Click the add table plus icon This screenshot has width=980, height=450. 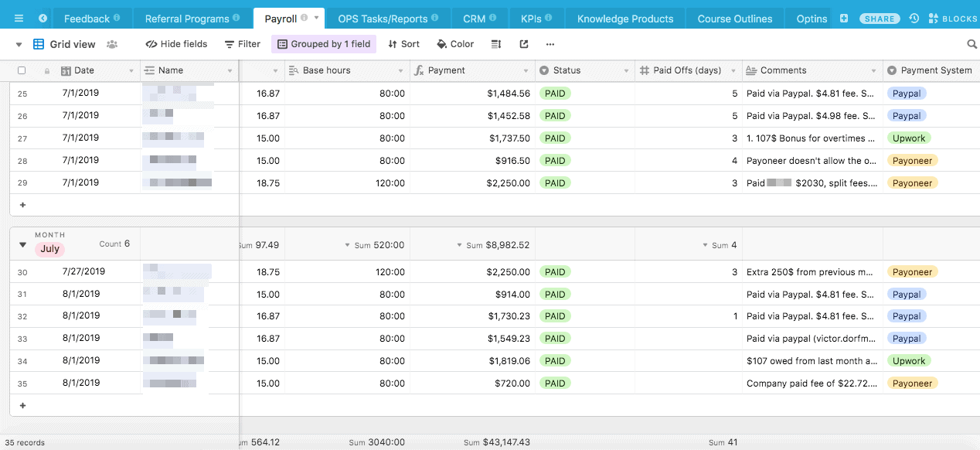[844, 19]
